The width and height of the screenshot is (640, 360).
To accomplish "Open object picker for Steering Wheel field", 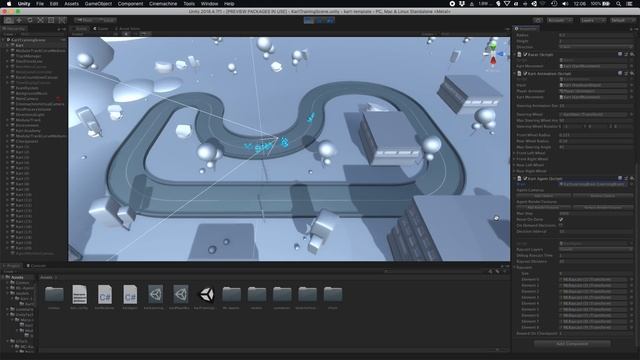I will tap(631, 115).
